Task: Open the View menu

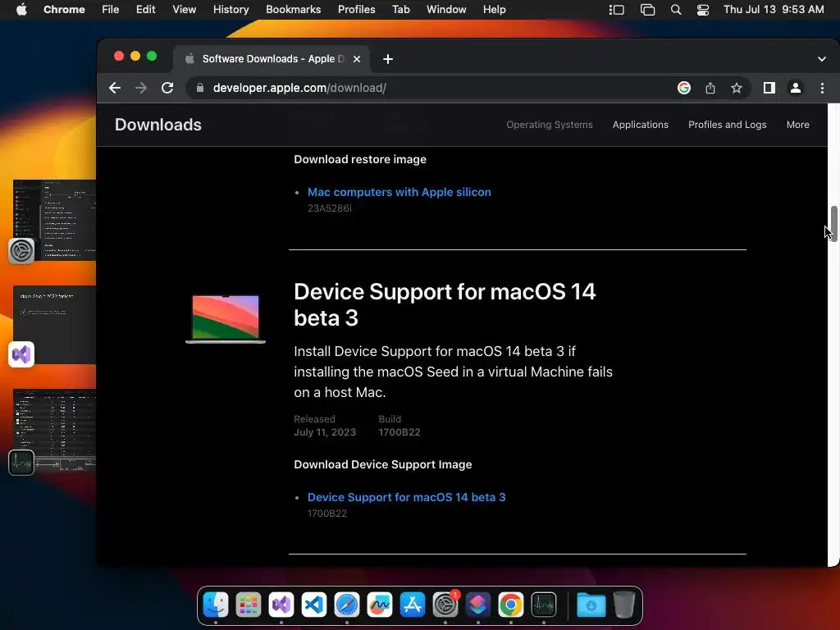Action: tap(184, 10)
